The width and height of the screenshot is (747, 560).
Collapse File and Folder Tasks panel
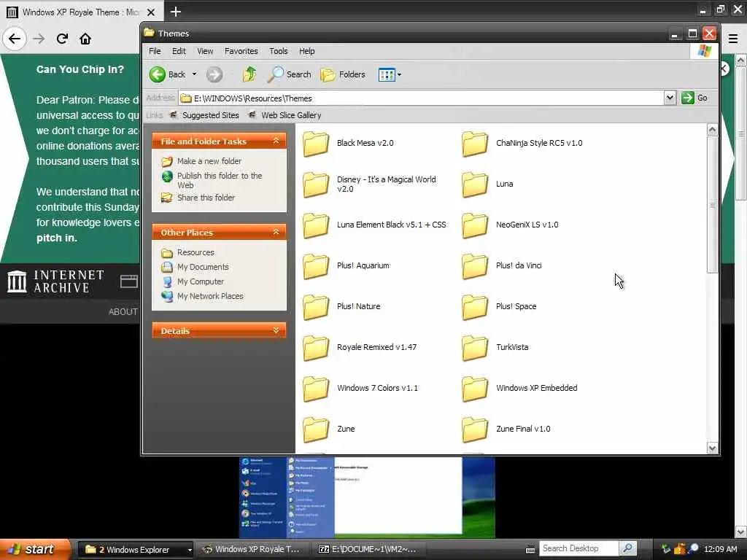pyautogui.click(x=276, y=141)
